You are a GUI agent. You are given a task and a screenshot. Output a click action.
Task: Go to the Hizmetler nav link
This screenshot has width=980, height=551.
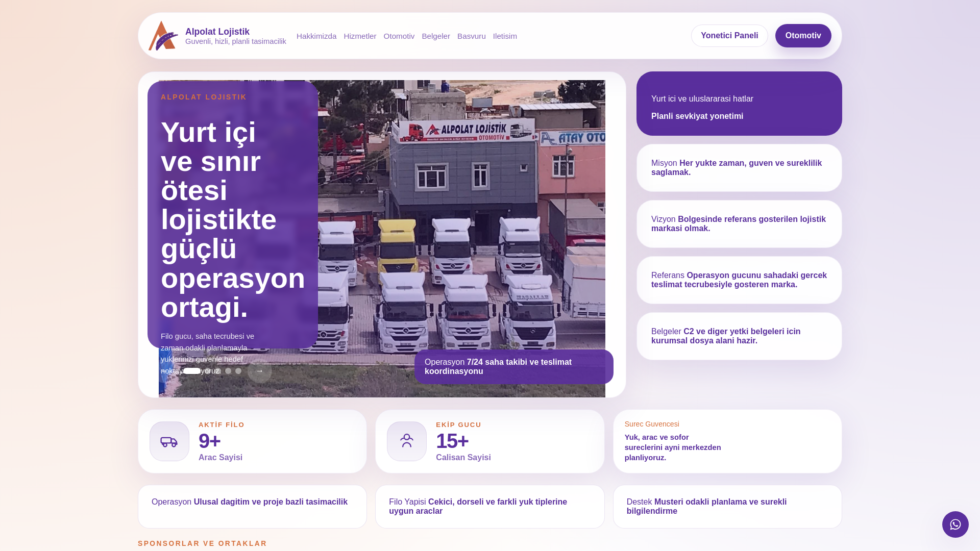pyautogui.click(x=360, y=36)
